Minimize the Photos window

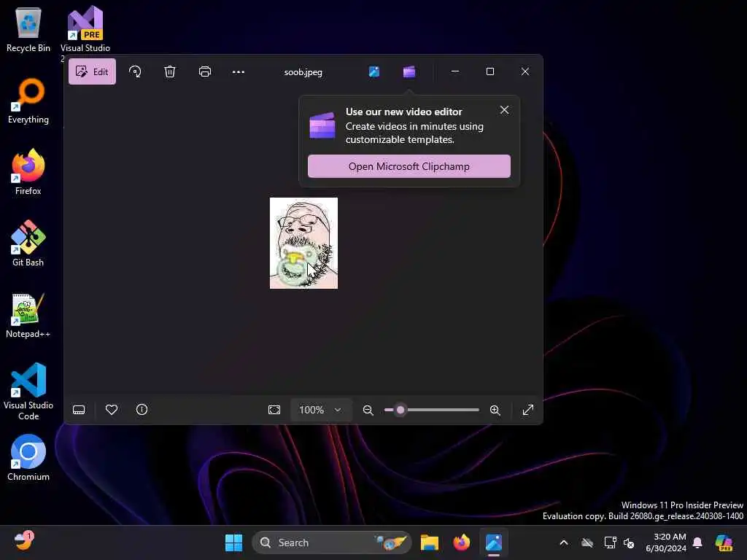455,71
